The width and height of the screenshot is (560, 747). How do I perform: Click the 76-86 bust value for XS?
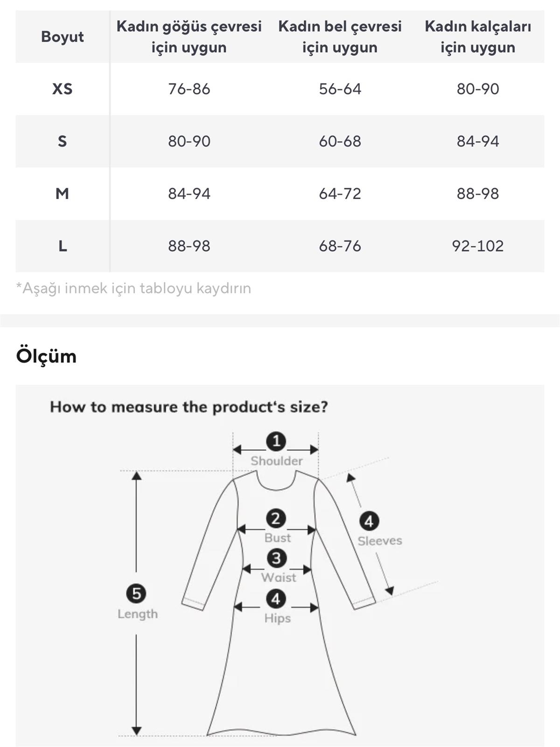coord(189,89)
